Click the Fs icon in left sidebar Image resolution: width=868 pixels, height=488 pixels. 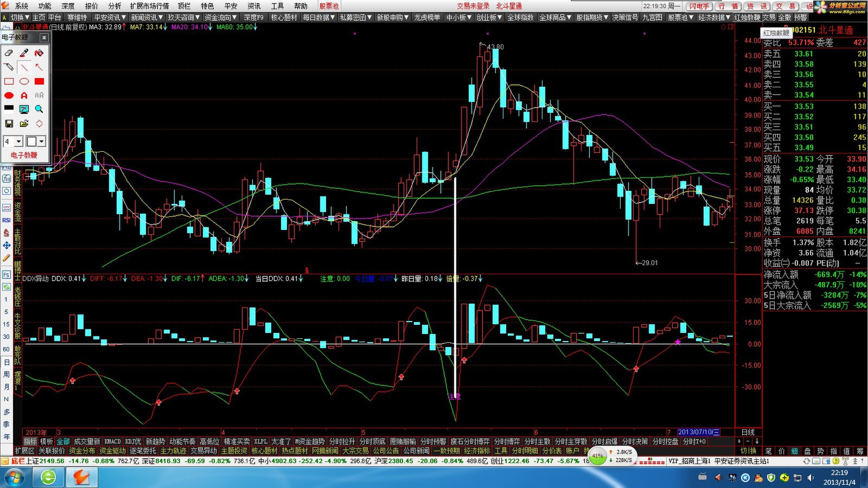coord(7,275)
